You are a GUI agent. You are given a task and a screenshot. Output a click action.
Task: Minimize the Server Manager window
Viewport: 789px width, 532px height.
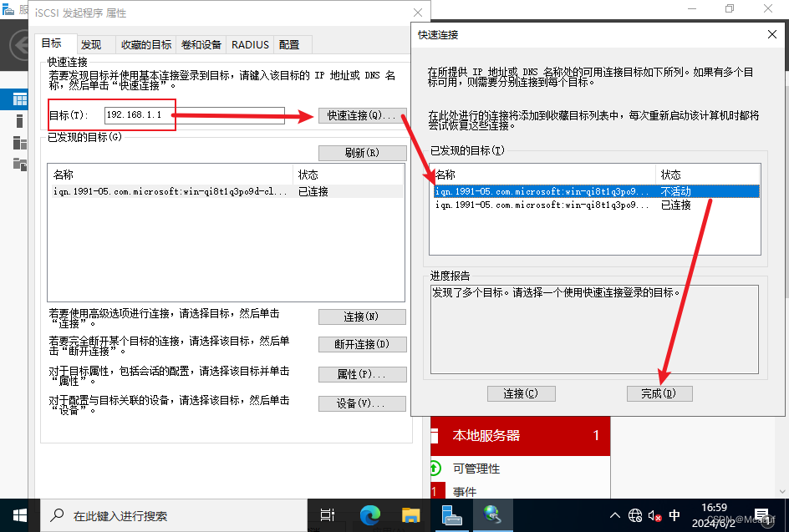pos(692,8)
